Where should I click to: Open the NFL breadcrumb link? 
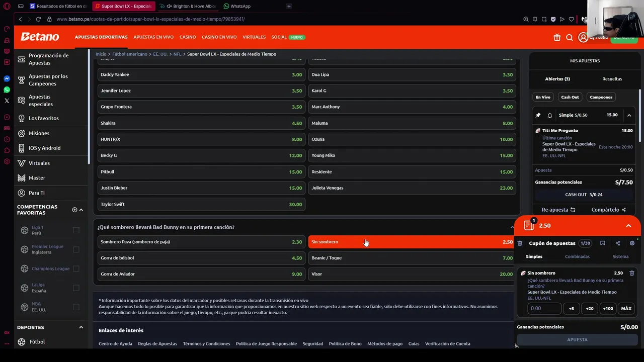tap(177, 54)
